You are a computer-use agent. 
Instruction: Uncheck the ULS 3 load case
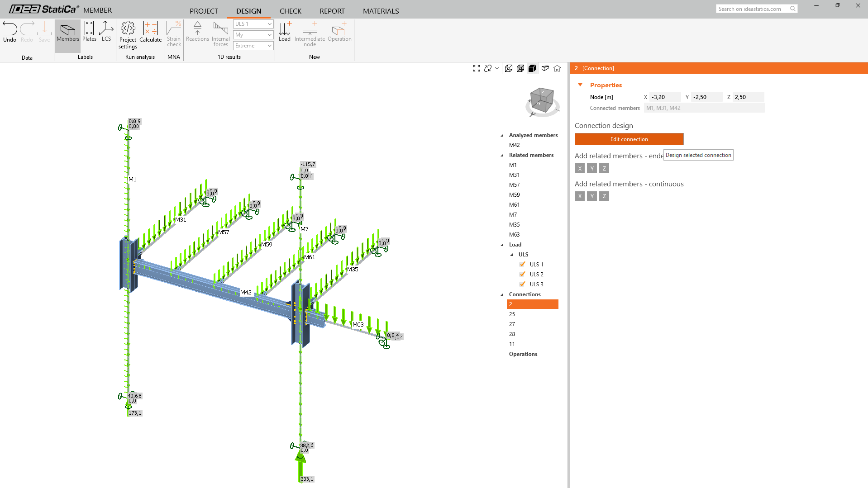522,284
